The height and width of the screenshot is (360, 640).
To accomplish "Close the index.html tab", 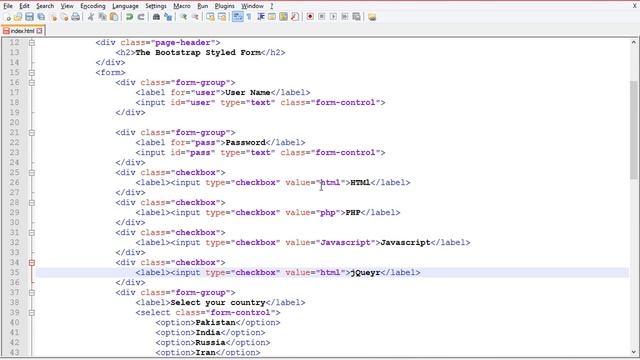I will (39, 31).
